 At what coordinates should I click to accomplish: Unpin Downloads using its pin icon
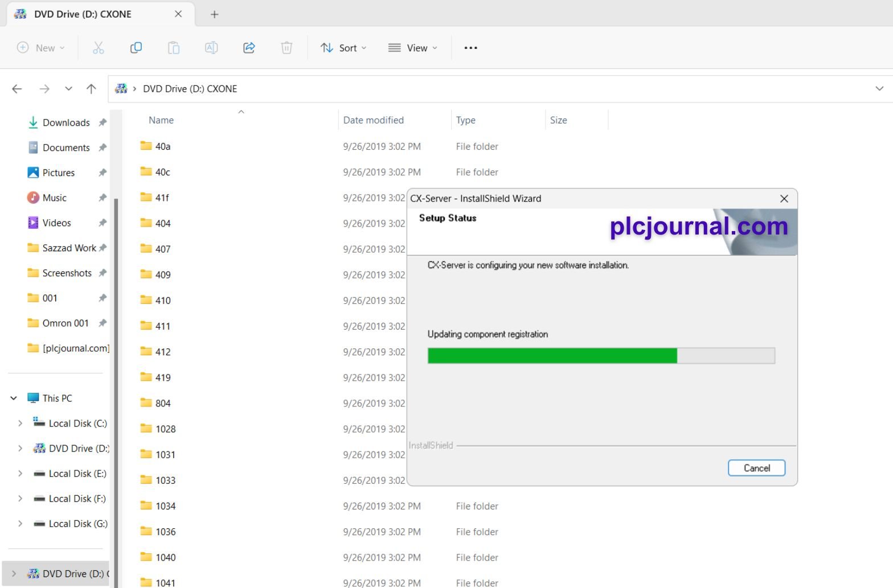pyautogui.click(x=103, y=122)
